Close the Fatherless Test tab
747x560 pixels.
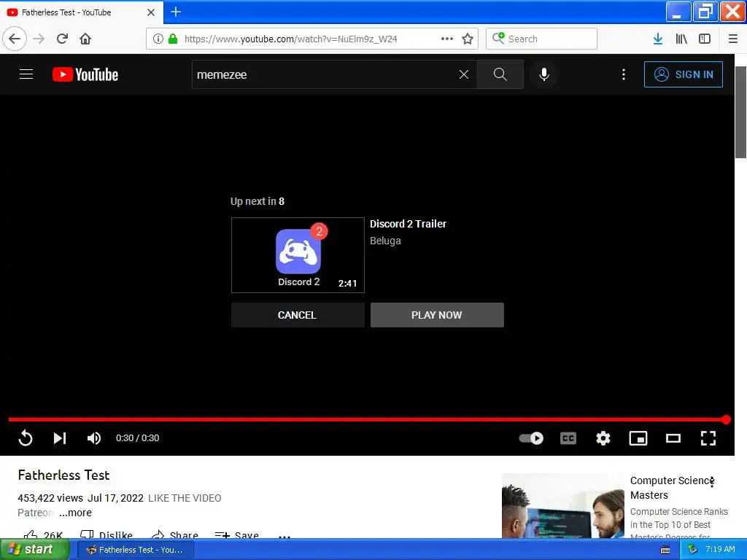click(151, 12)
